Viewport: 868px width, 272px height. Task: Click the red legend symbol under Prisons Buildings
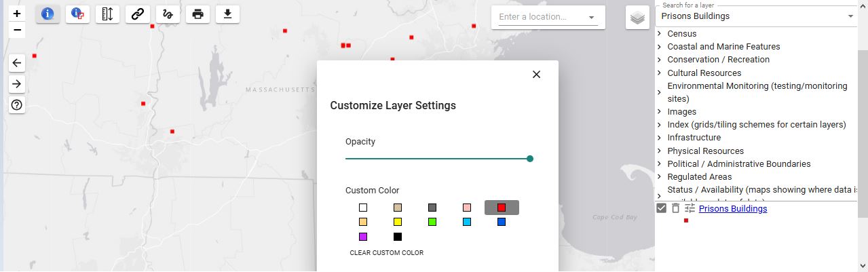click(686, 220)
